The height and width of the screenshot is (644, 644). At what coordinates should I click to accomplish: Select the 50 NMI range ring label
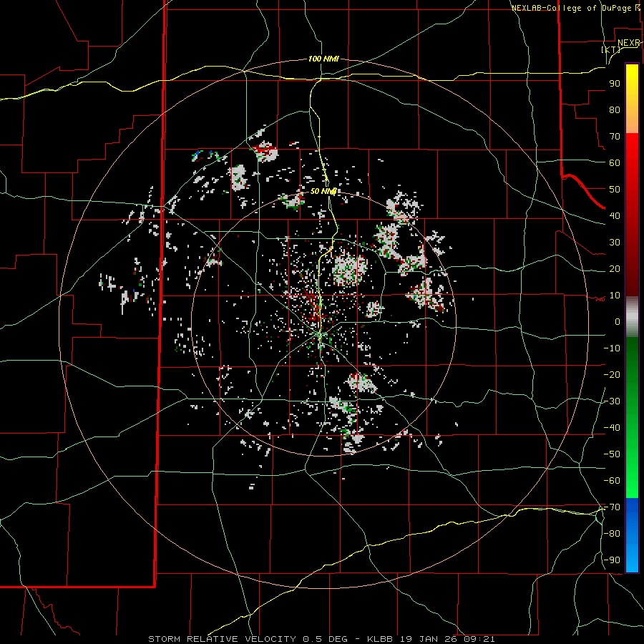click(323, 191)
